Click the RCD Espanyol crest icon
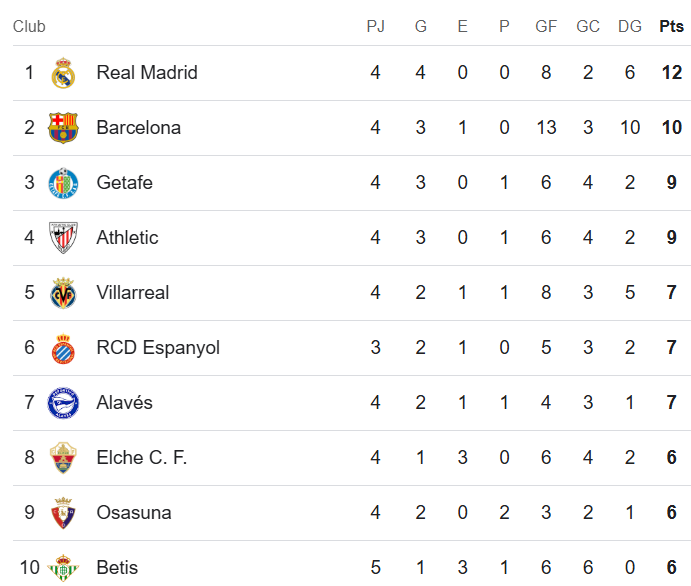The height and width of the screenshot is (586, 691). pos(63,348)
